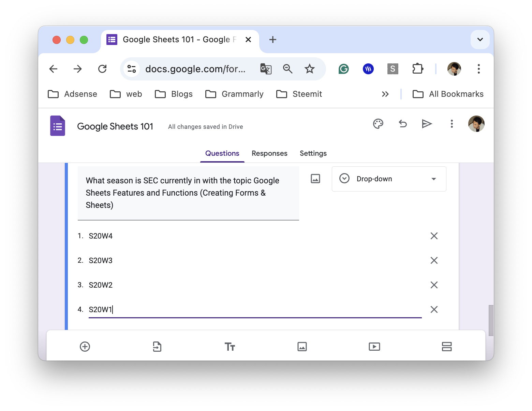Edit the S20W2 option text
Screen dimensions: 532x411
[255, 285]
